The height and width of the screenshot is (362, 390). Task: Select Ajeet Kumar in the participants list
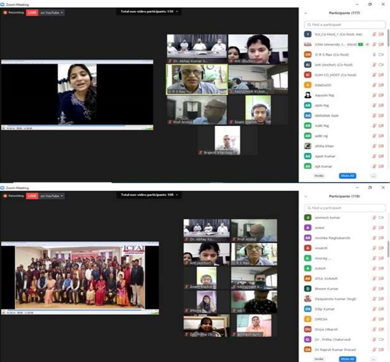point(344,156)
